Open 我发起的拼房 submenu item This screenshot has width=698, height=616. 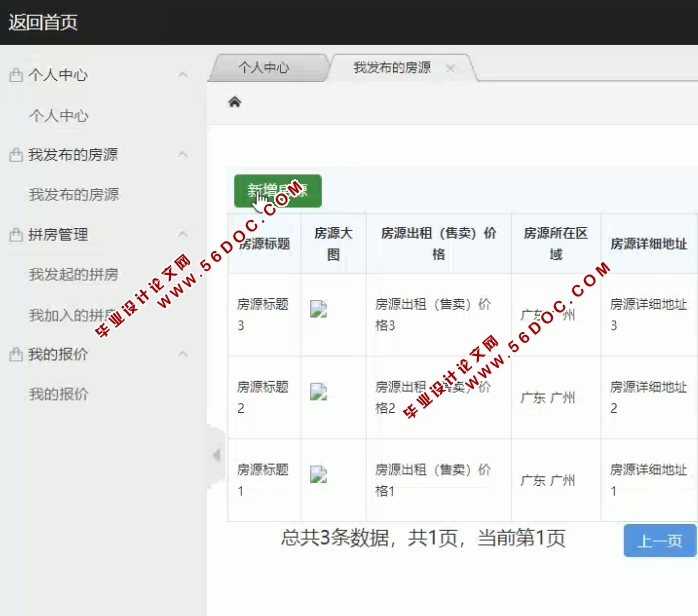point(74,274)
